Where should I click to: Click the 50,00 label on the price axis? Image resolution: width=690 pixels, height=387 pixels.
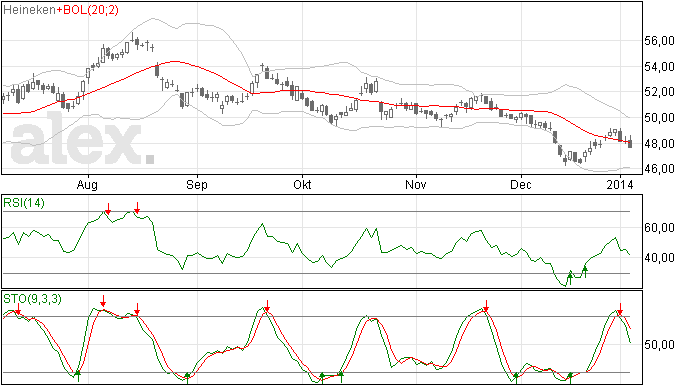659,118
